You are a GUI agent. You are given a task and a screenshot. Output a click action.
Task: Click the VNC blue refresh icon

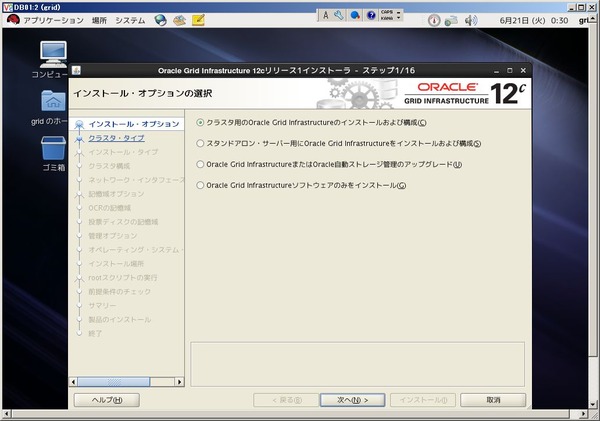[x=355, y=15]
